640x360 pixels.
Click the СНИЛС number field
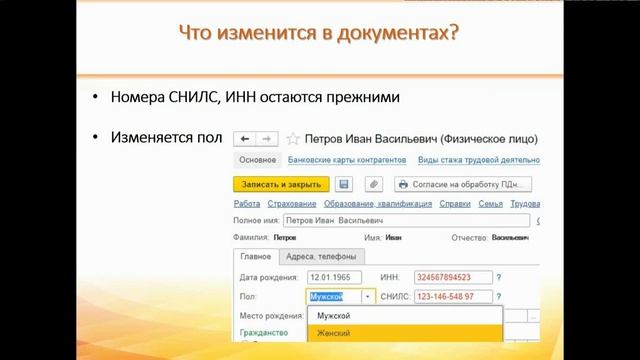[453, 297]
